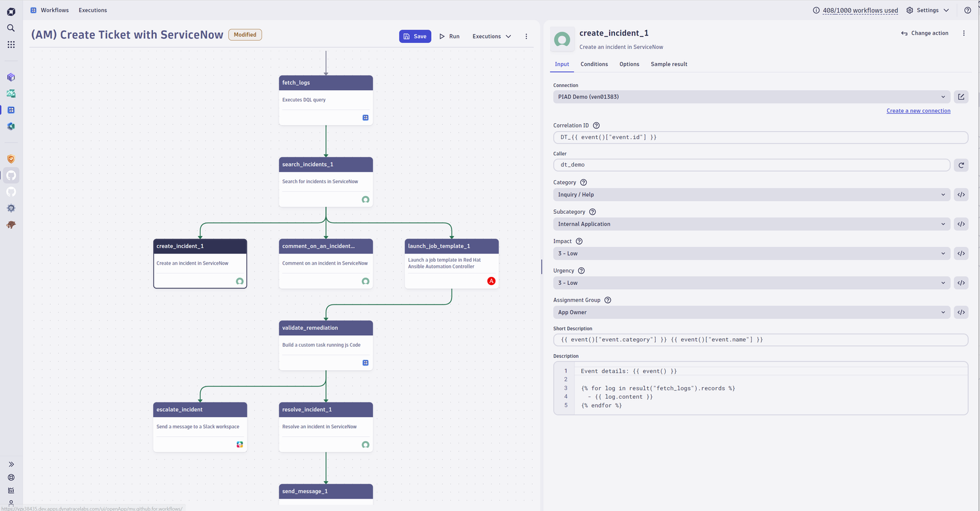Select the fetch_logs node
This screenshot has width=980, height=511.
click(326, 100)
